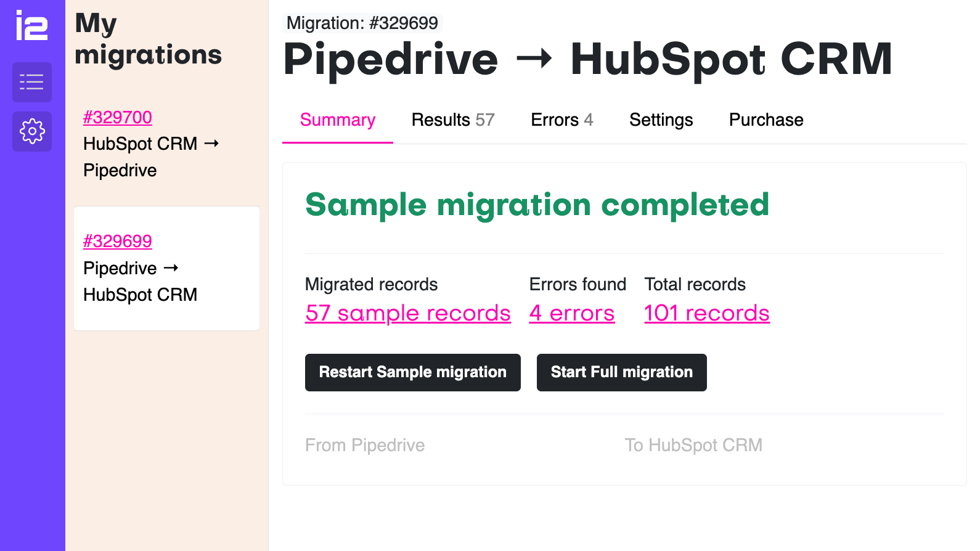Open the Purchase tab
980x551 pixels.
click(766, 120)
